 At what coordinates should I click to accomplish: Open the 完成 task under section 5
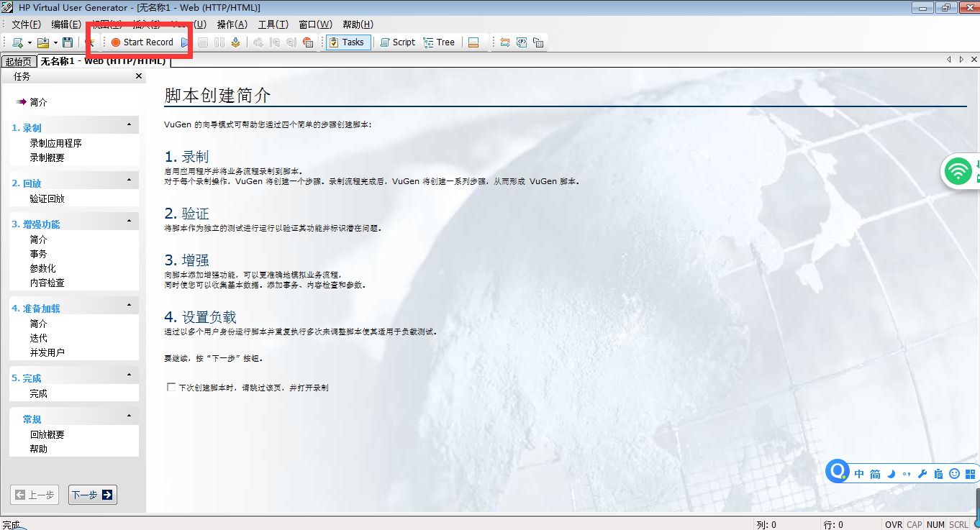click(39, 393)
